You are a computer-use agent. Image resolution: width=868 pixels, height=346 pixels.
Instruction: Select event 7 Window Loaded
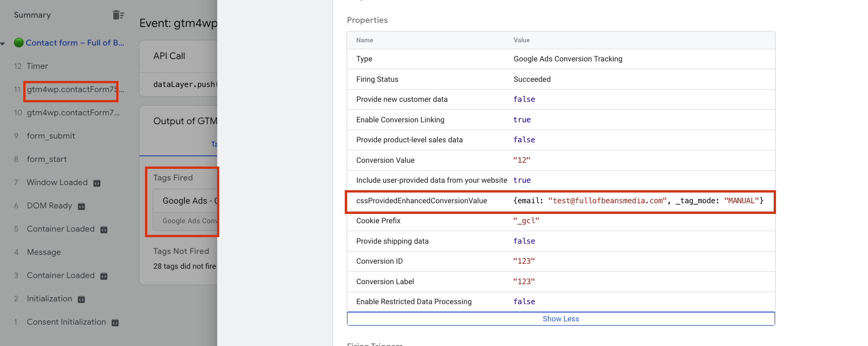(x=57, y=182)
